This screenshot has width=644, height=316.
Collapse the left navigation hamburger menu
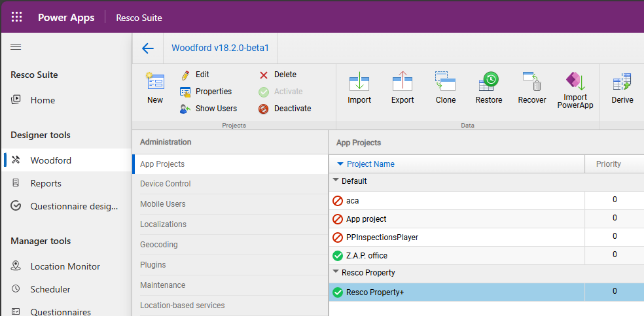[16, 46]
